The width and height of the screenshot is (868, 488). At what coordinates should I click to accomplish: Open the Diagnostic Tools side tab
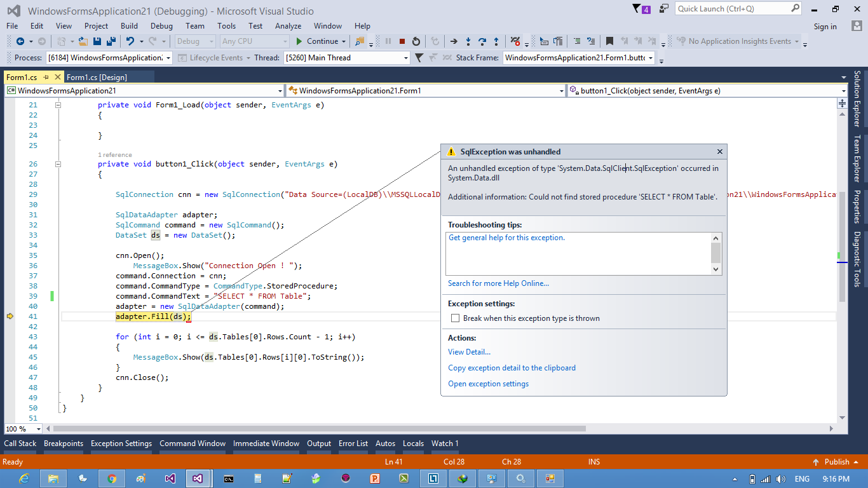coord(857,259)
